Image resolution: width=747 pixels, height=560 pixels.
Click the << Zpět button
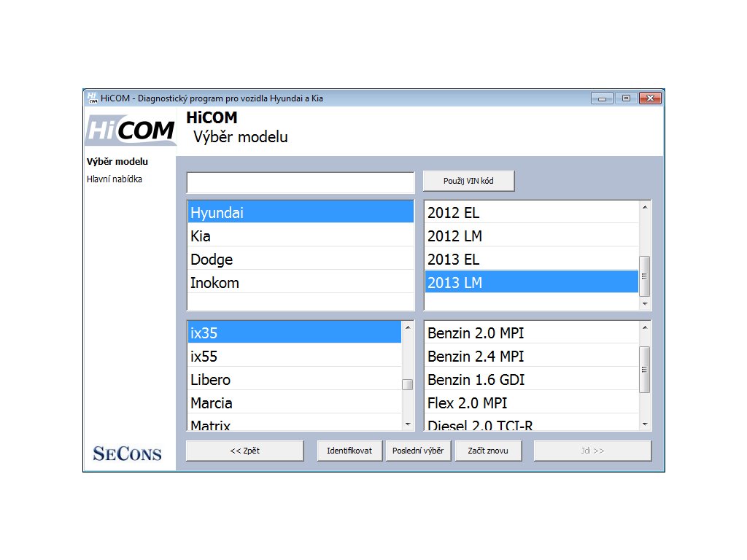click(x=245, y=451)
